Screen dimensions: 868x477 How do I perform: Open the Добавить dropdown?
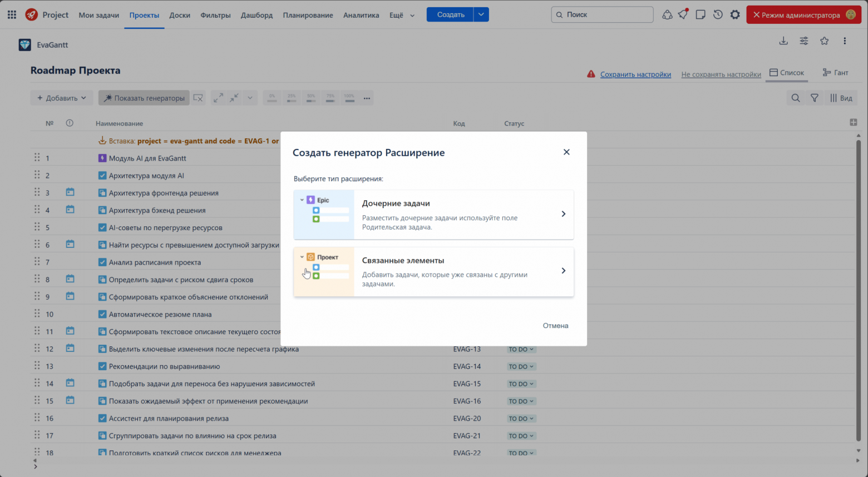click(x=62, y=98)
